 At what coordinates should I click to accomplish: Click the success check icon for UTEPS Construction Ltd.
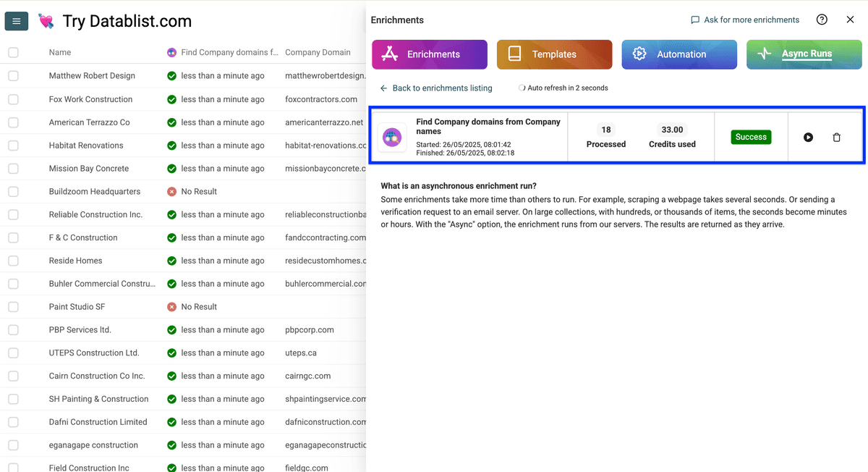171,353
